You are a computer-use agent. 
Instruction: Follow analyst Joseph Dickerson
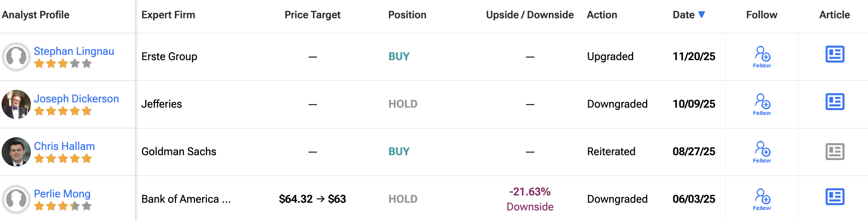762,104
